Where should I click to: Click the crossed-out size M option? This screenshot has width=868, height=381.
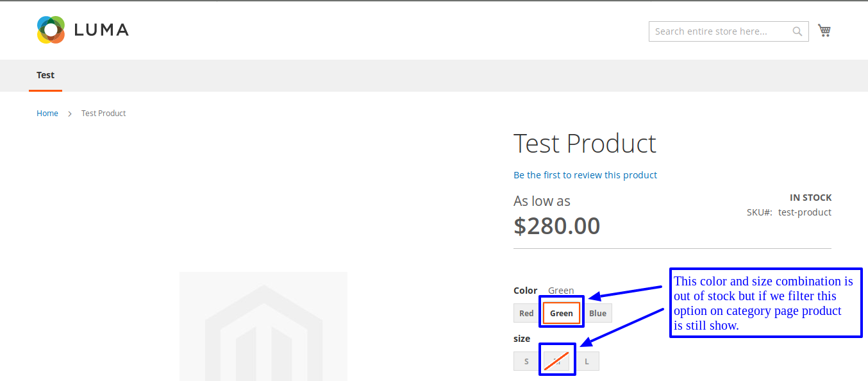pos(556,360)
